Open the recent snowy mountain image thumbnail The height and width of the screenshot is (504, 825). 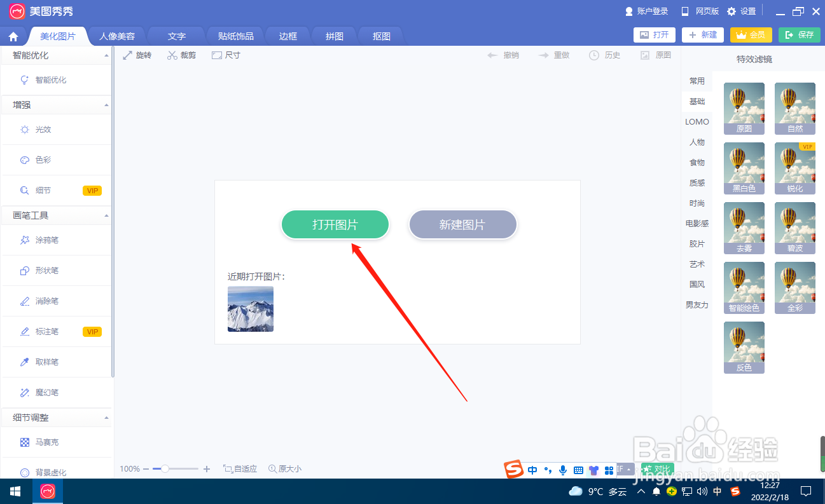pyautogui.click(x=250, y=309)
